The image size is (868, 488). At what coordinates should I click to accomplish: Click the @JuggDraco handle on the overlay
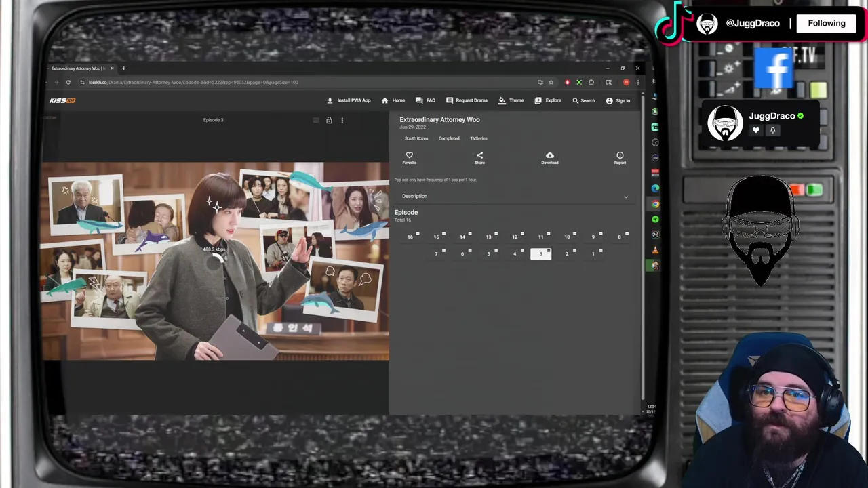click(x=753, y=23)
